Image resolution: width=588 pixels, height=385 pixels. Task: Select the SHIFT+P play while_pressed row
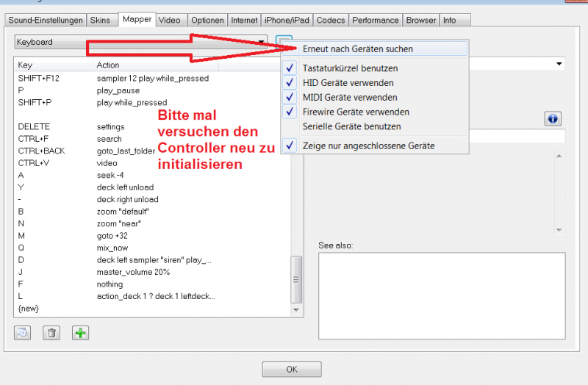(152, 102)
